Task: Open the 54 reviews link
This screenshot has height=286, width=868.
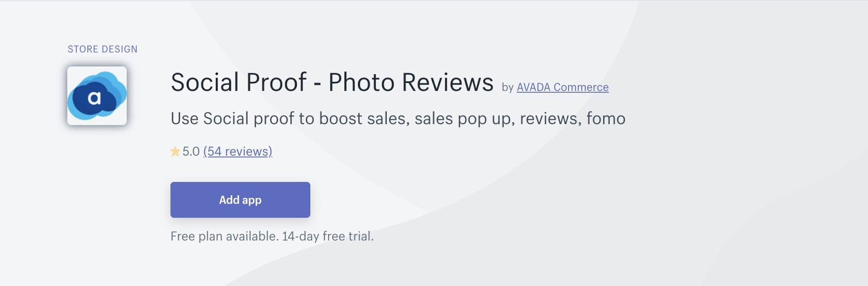Action: click(238, 151)
